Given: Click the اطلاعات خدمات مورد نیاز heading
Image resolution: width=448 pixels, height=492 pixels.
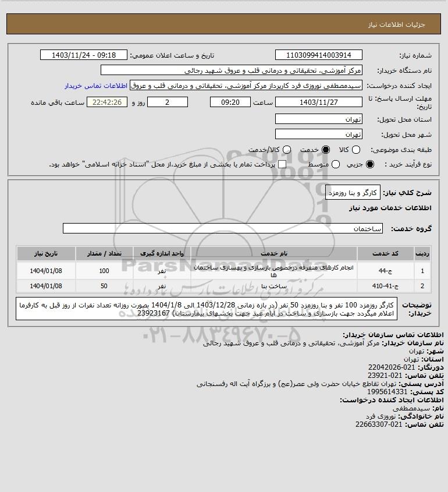Looking at the screenshot, I should pyautogui.click(x=390, y=208).
